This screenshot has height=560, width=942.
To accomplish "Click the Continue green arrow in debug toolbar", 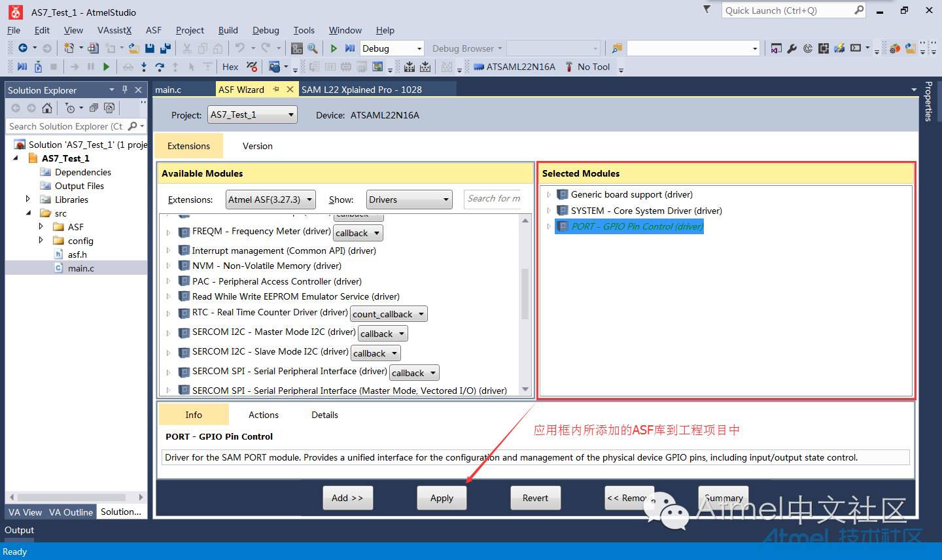I will pyautogui.click(x=106, y=66).
